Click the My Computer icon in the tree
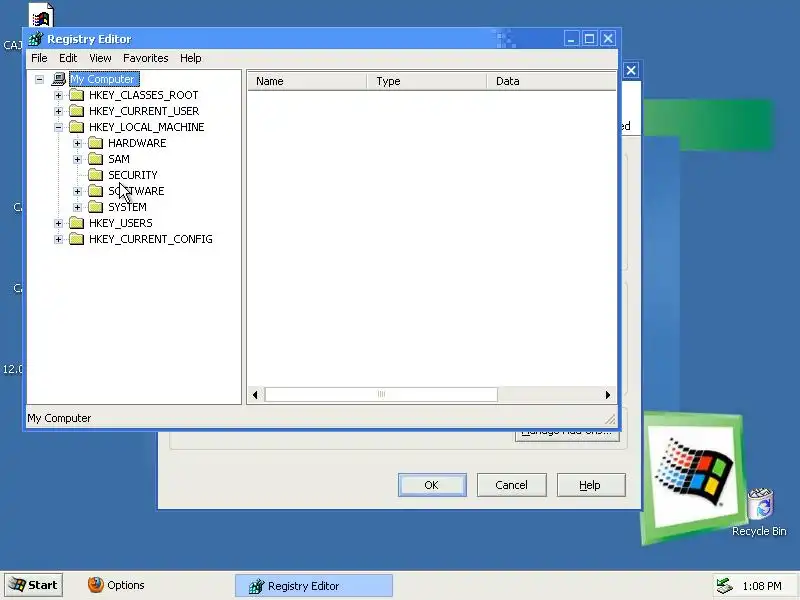This screenshot has width=800, height=600. (59, 79)
